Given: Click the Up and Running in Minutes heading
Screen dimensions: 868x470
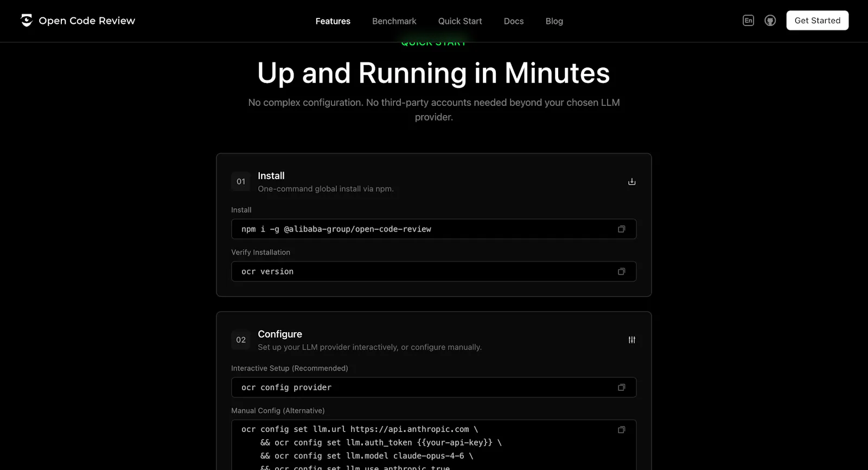Looking at the screenshot, I should coord(433,73).
